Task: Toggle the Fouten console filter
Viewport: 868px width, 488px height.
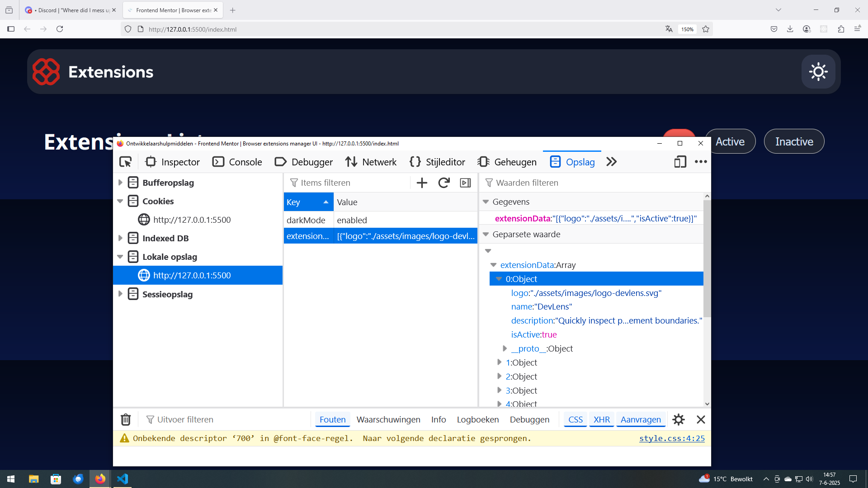Action: point(332,419)
